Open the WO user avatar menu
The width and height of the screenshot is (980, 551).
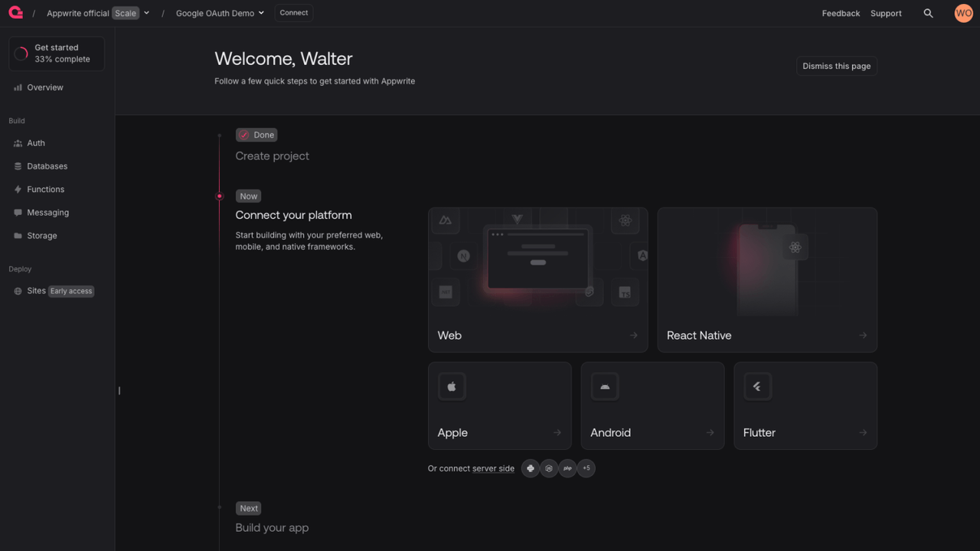pyautogui.click(x=963, y=12)
